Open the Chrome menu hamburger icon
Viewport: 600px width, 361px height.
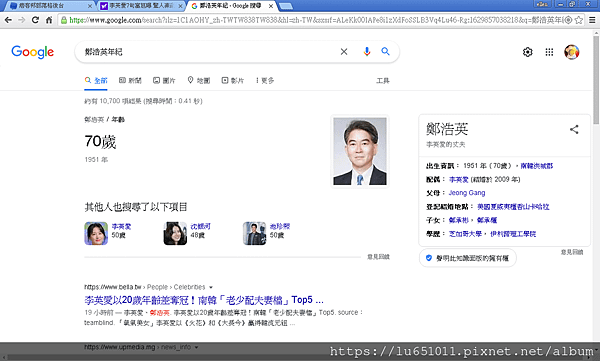(x=592, y=20)
